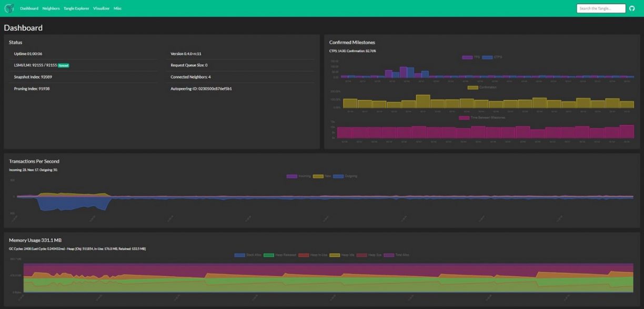The width and height of the screenshot is (644, 309).
Task: Click the Time Between Milestones legend marker
Action: tap(464, 117)
